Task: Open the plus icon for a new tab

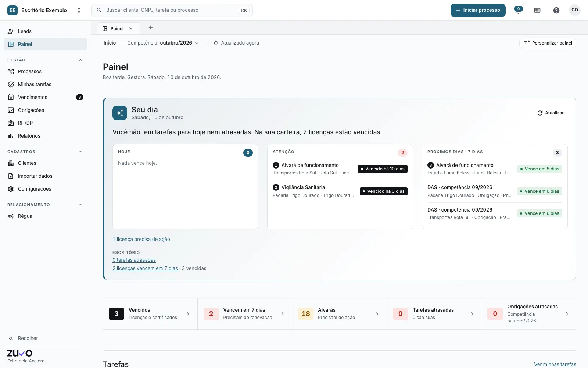Action: [x=151, y=28]
